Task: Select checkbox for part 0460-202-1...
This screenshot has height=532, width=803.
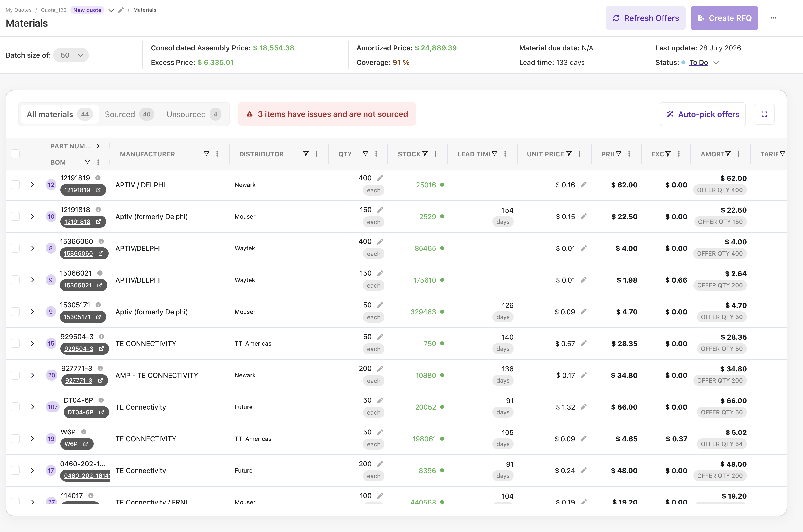Action: 15,471
